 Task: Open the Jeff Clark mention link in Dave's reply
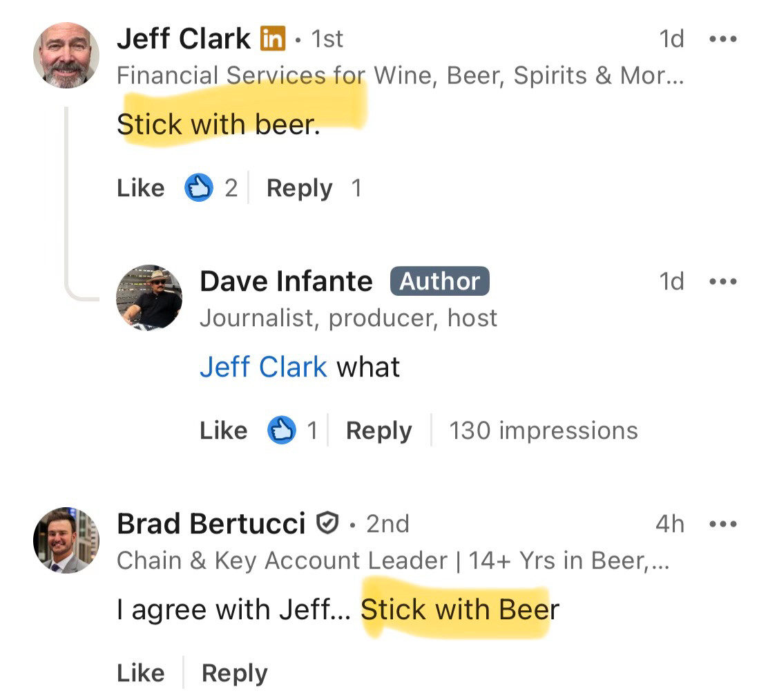click(x=263, y=367)
